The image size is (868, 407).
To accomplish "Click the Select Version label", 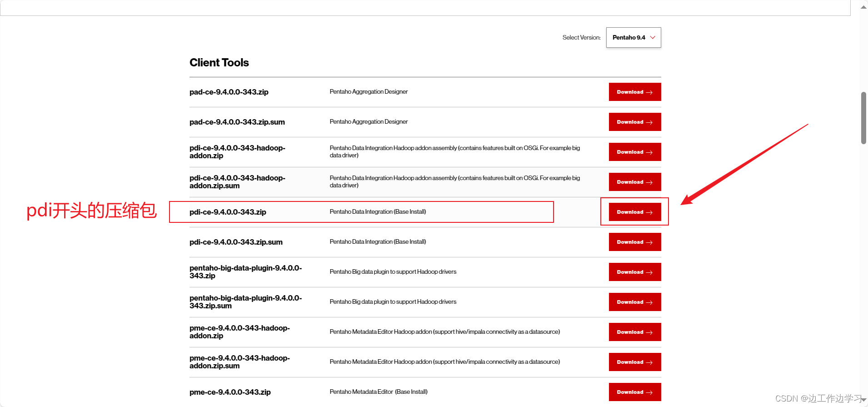I will pos(581,37).
